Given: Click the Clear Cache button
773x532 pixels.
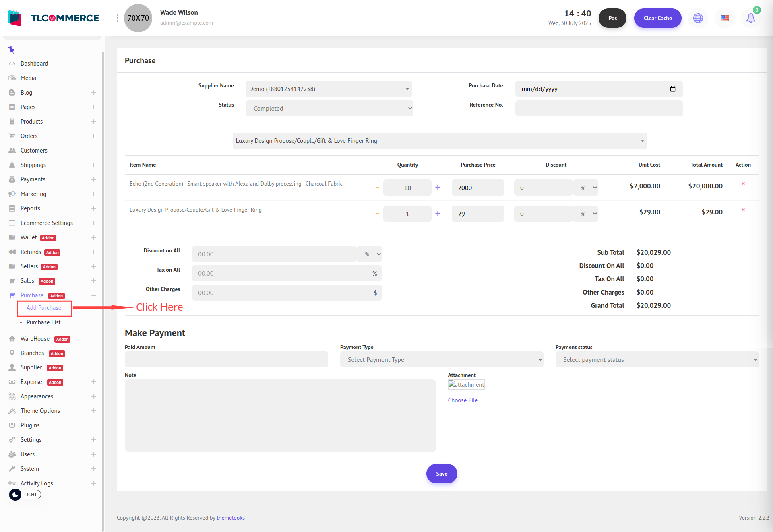Looking at the screenshot, I should coord(657,18).
